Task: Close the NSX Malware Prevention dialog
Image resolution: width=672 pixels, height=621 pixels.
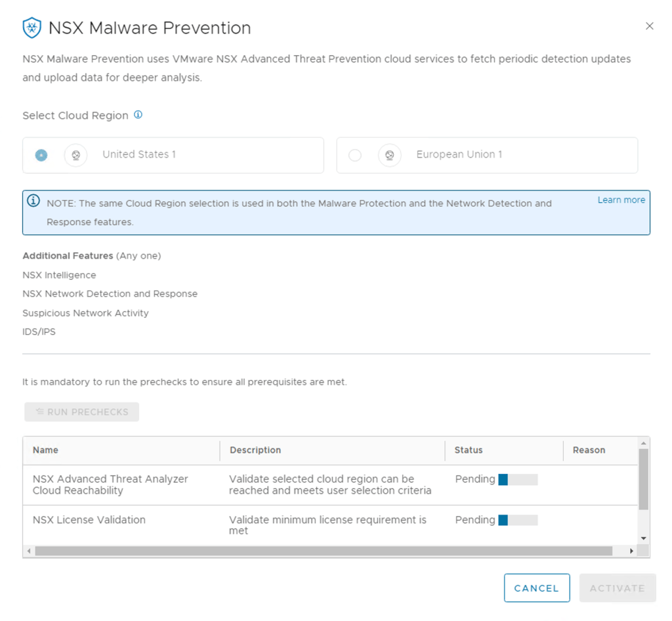Action: (x=650, y=26)
